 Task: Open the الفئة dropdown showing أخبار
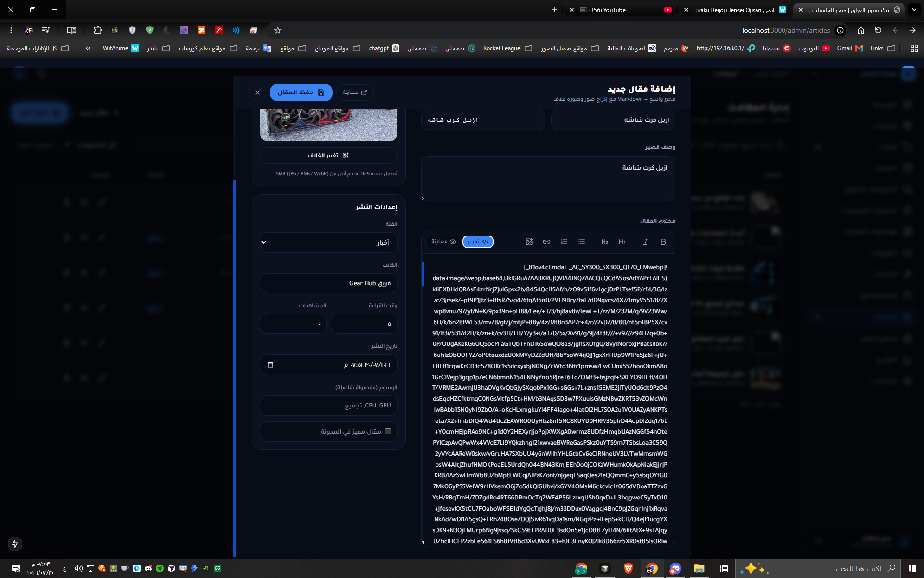click(329, 242)
